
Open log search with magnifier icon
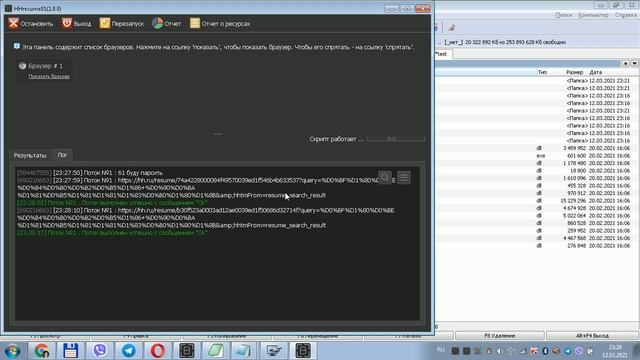tap(385, 178)
